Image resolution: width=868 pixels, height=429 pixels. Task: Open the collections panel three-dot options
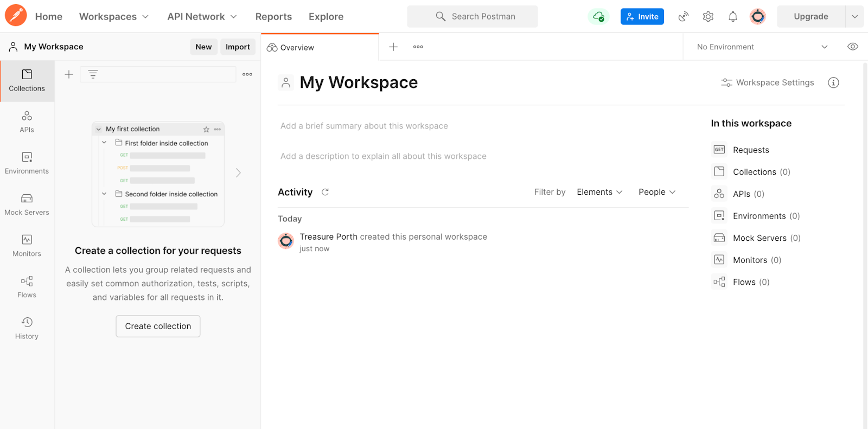pyautogui.click(x=247, y=74)
